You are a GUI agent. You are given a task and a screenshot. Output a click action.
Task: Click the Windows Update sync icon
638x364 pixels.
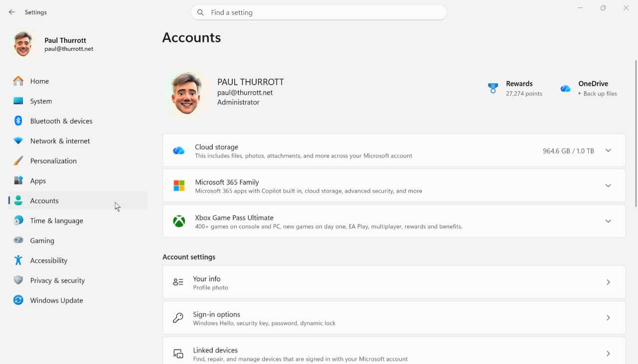[18, 300]
